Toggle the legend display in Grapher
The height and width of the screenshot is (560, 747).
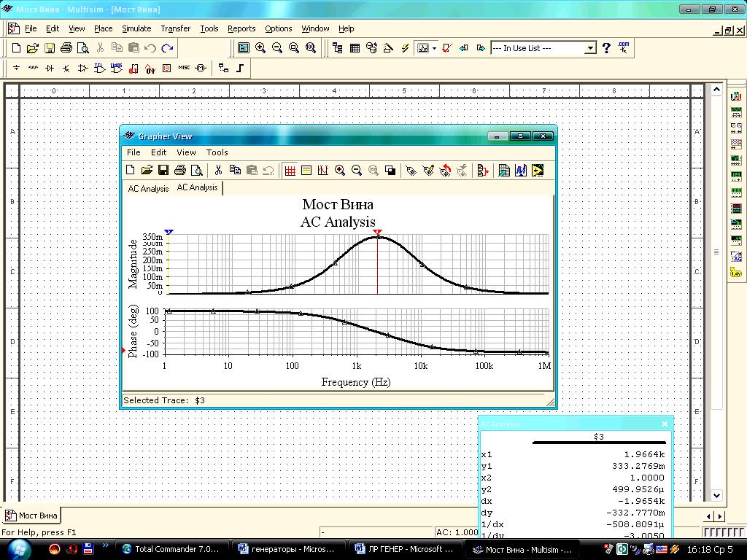(306, 171)
